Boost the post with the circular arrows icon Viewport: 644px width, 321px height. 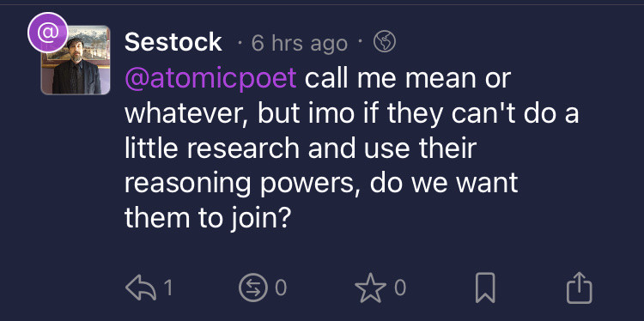253,288
